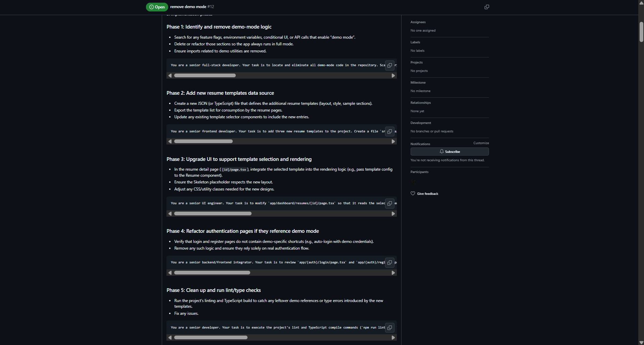Copy the Phase 5 senior developer prompt
Screen dimensions: 644x345
click(x=390, y=328)
